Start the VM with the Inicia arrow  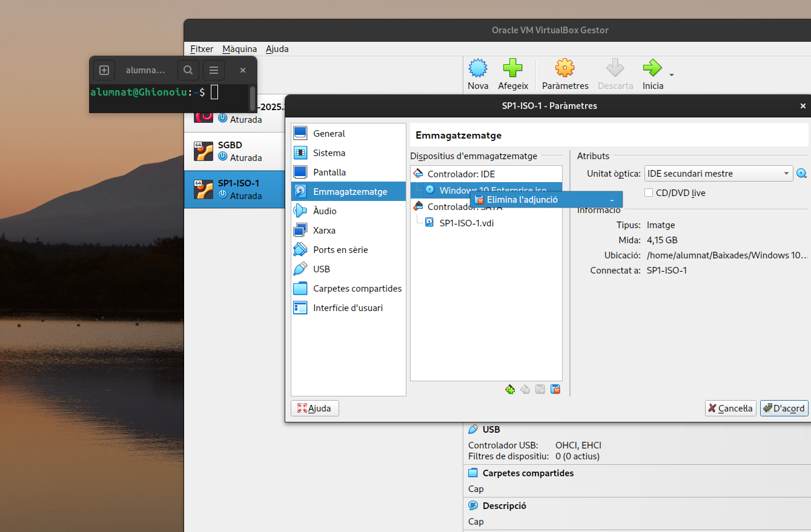click(652, 68)
